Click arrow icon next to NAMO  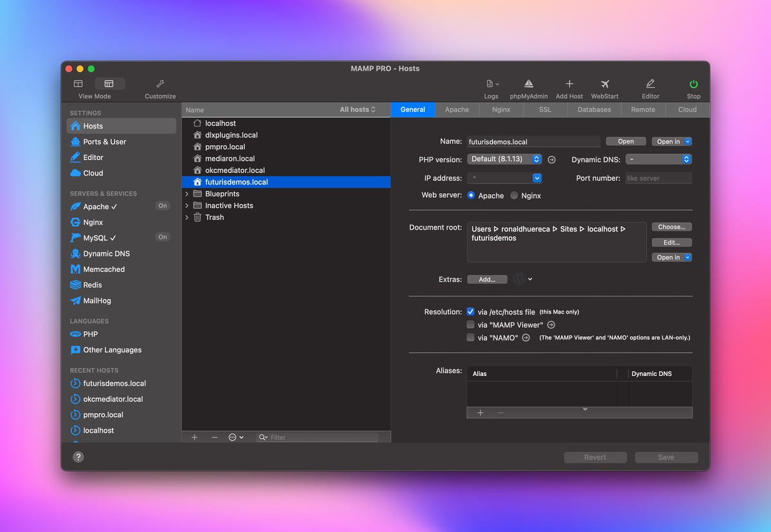tap(526, 337)
